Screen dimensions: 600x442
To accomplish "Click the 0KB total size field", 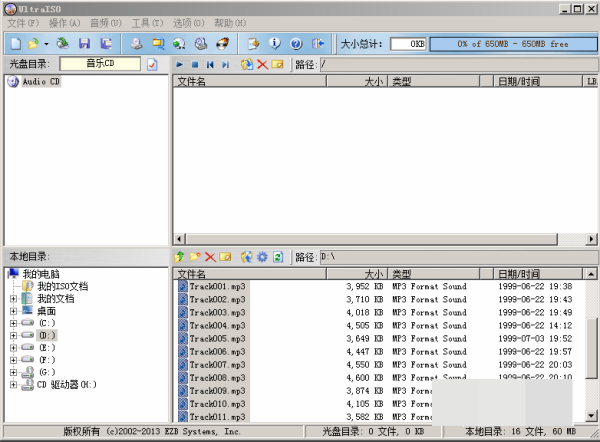I will tap(408, 44).
